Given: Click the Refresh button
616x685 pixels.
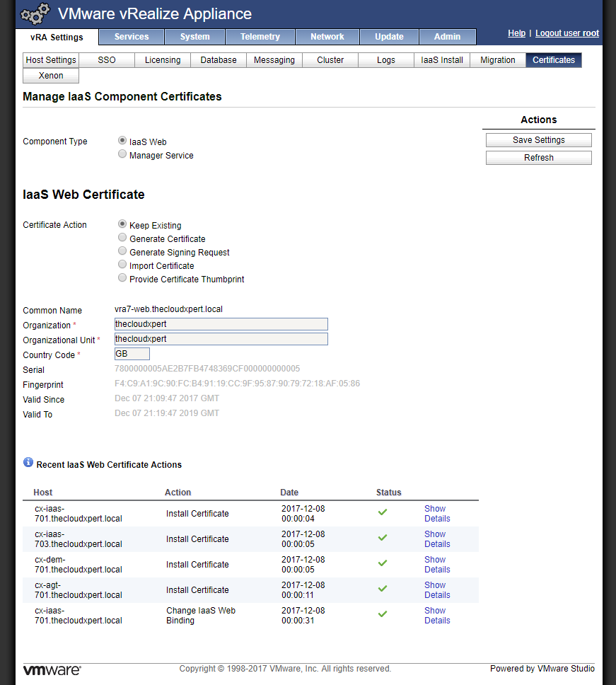Looking at the screenshot, I should click(x=538, y=158).
